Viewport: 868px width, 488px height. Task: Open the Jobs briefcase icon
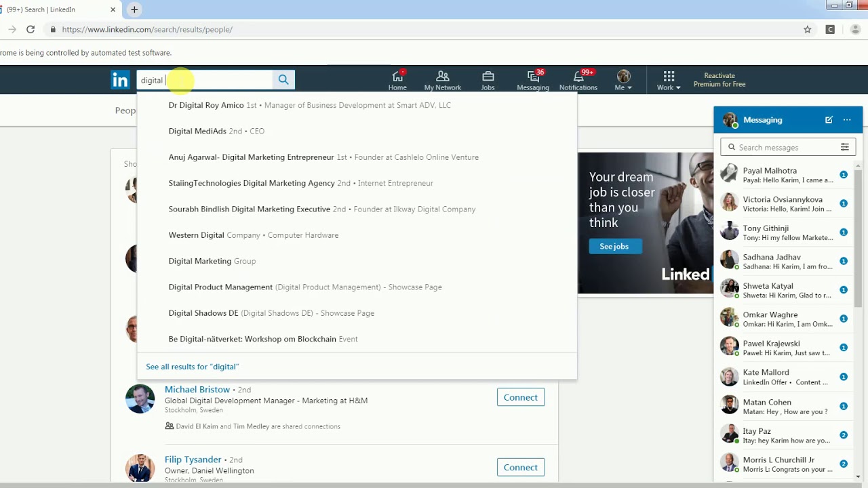(488, 80)
